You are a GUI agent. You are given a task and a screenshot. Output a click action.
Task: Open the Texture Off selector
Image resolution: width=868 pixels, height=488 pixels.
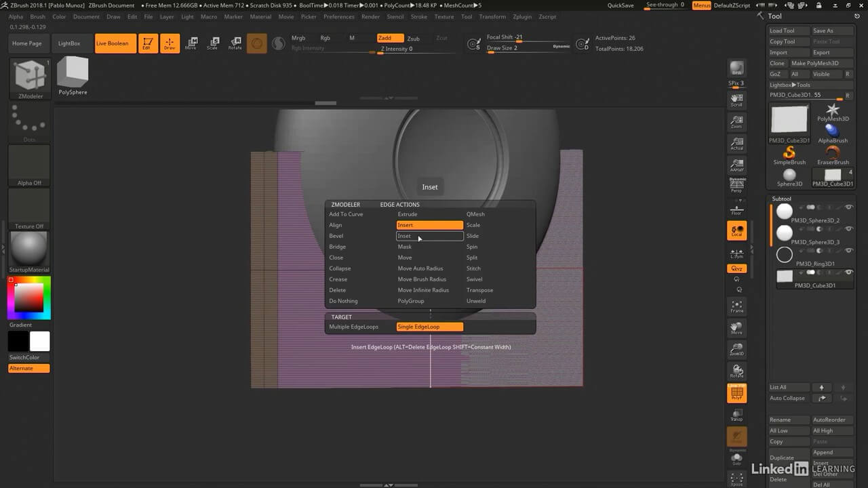[29, 209]
